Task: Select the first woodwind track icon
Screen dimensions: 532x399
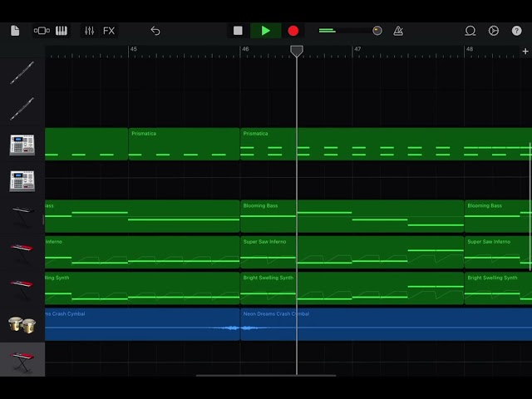Action: (22, 73)
